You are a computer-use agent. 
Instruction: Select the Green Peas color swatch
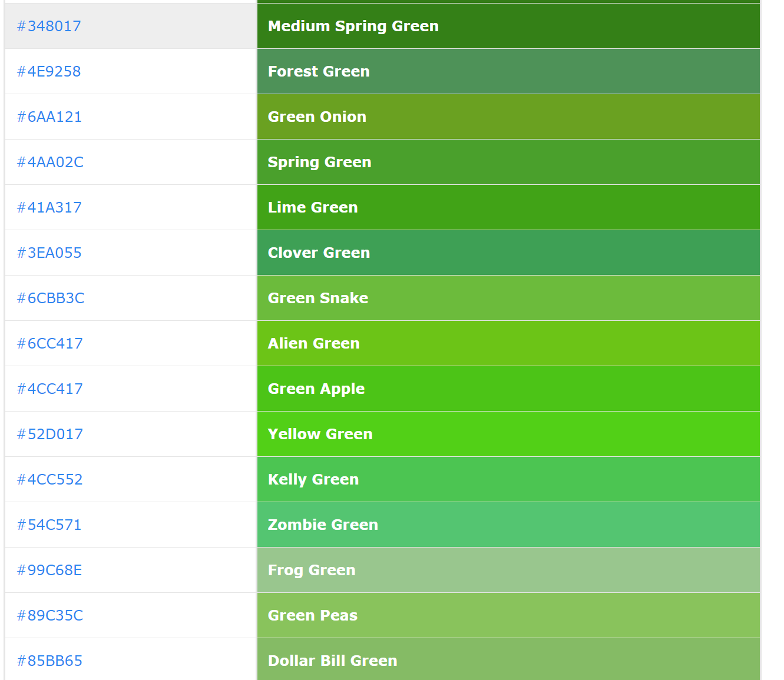point(508,615)
